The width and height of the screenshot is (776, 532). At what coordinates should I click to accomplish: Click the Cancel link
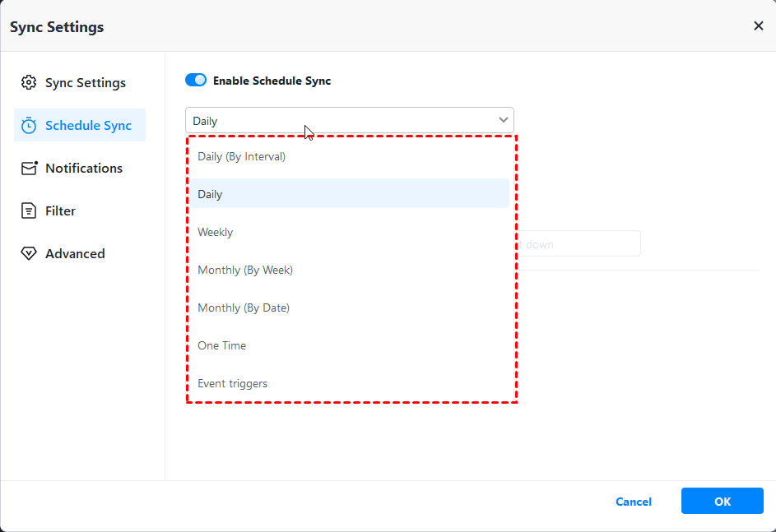click(x=634, y=502)
